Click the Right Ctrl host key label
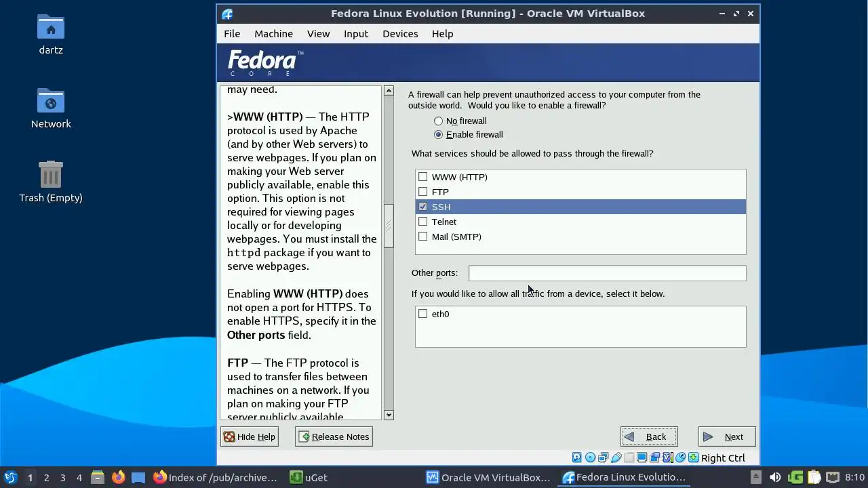This screenshot has height=488, width=868. pyautogui.click(x=723, y=458)
